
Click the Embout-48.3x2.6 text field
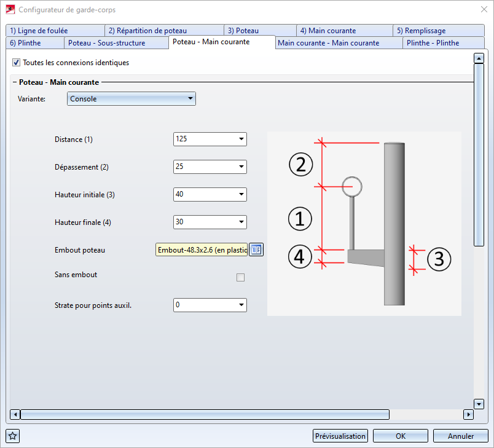[x=202, y=250]
